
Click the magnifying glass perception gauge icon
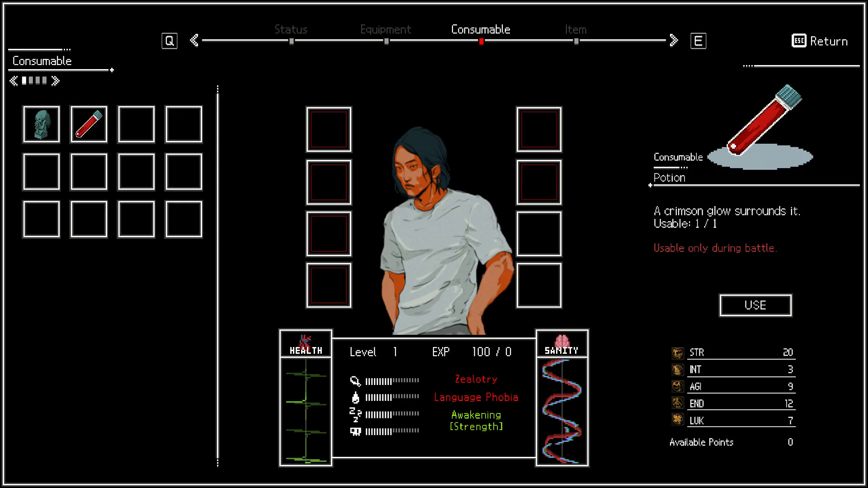357,380
